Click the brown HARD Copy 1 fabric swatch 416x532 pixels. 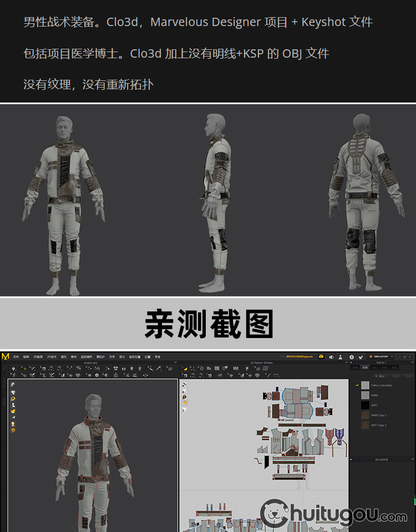click(x=365, y=415)
